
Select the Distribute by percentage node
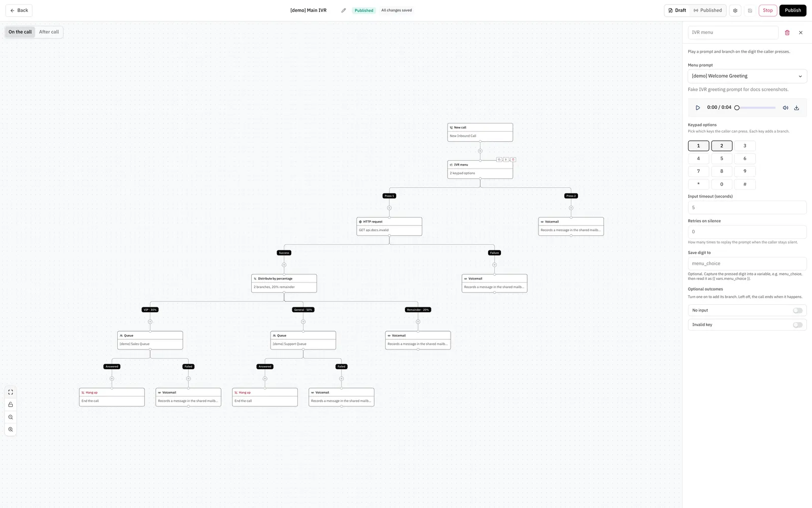coord(284,283)
